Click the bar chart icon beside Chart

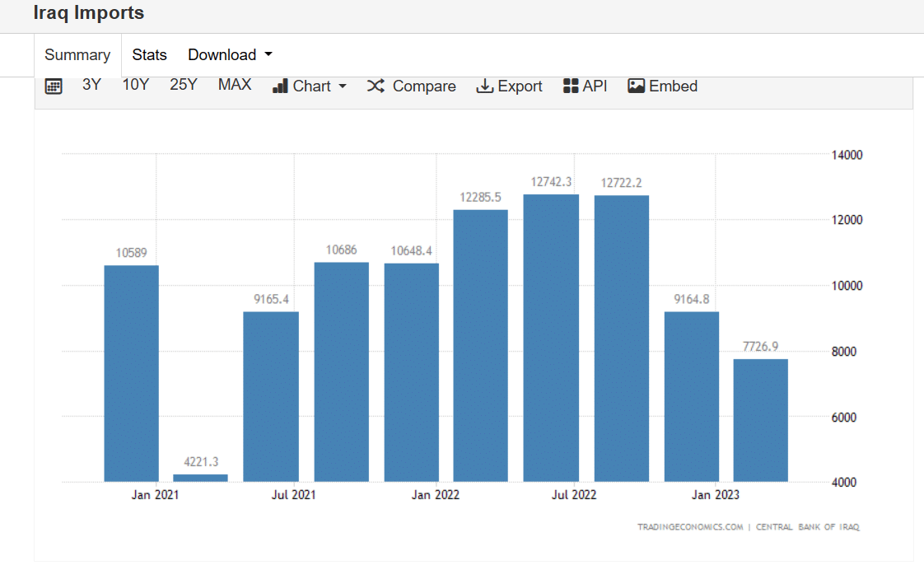(280, 86)
